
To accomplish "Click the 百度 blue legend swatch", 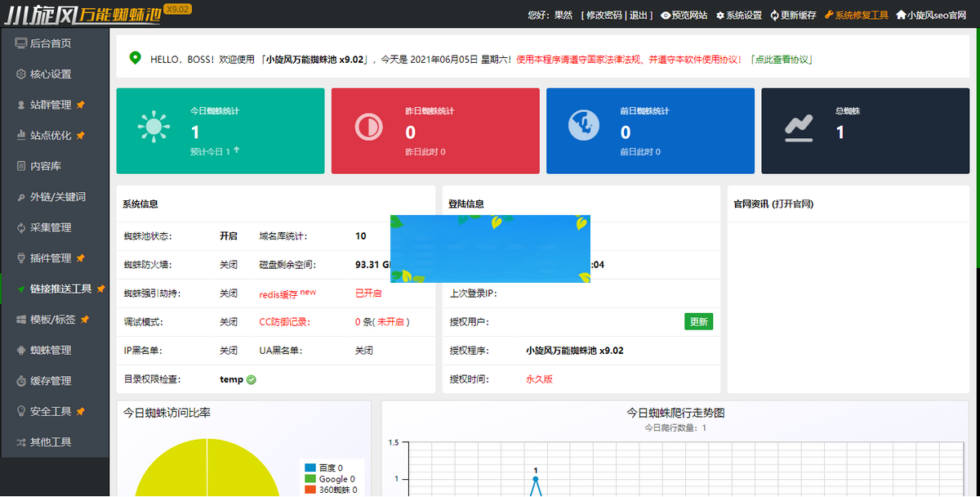I will coord(311,468).
